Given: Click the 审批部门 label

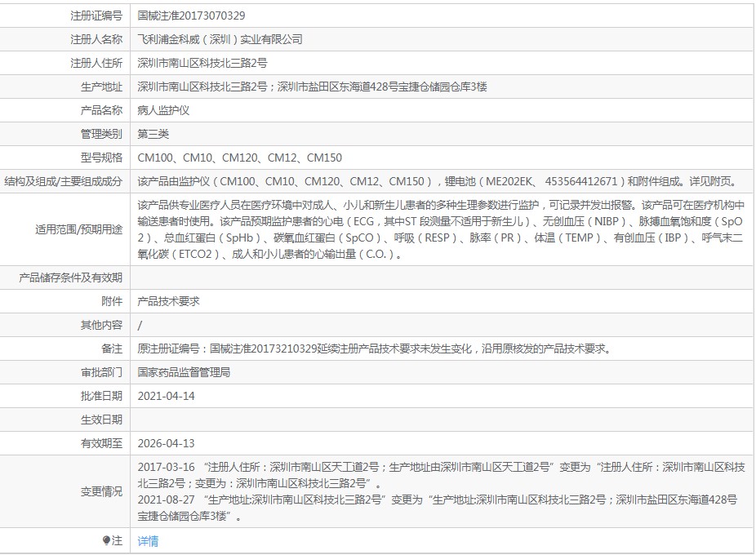Looking at the screenshot, I should pyautogui.click(x=102, y=372).
